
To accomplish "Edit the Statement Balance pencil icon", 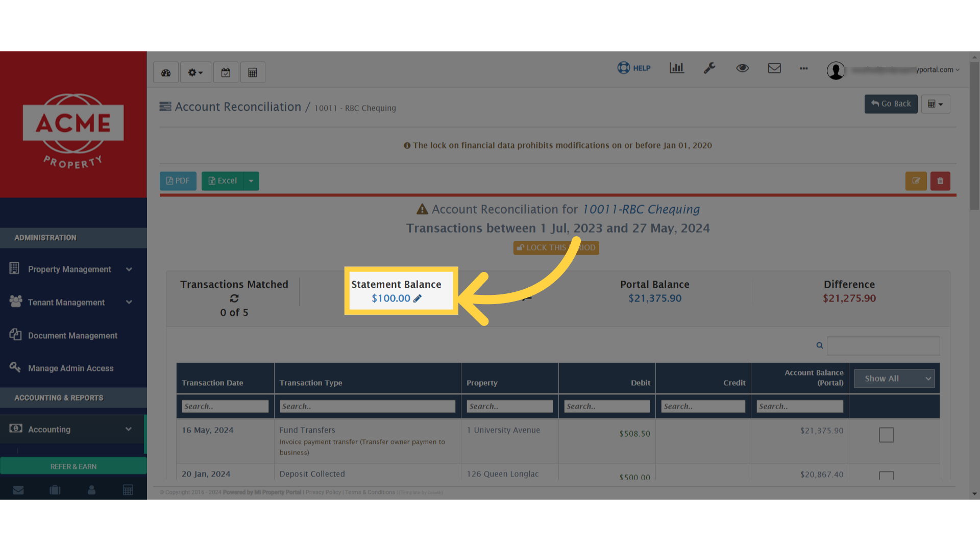I will click(418, 298).
